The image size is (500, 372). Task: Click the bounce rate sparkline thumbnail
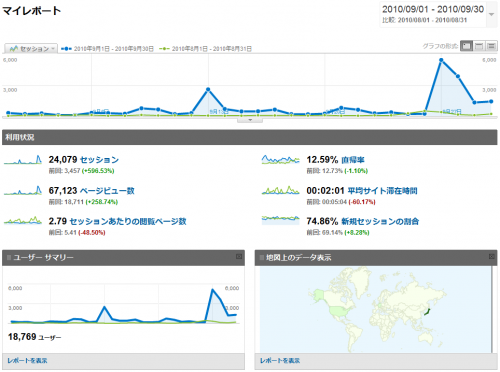tap(281, 160)
